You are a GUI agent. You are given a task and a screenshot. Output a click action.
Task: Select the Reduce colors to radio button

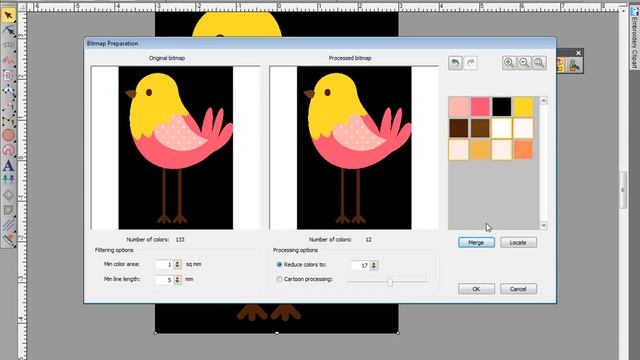point(279,264)
